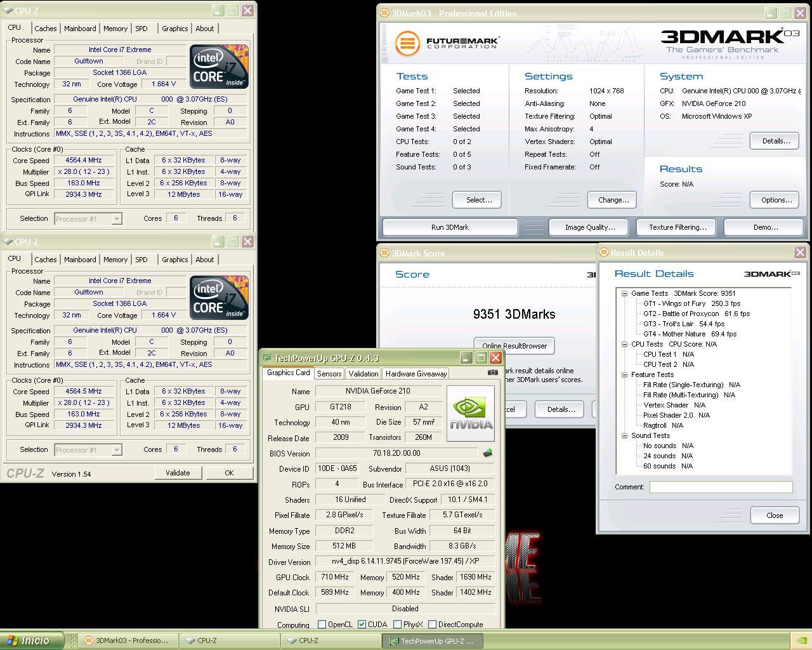Click Validate button in CPU-Z

[178, 473]
